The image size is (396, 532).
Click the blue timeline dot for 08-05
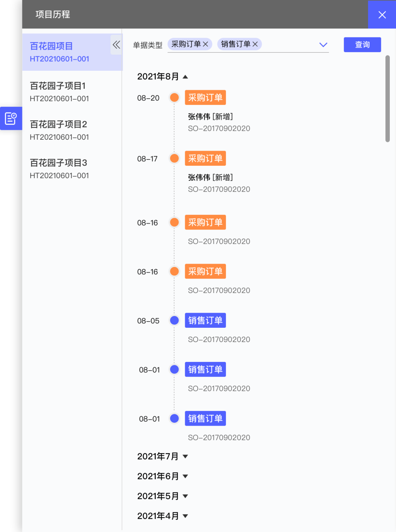(175, 320)
